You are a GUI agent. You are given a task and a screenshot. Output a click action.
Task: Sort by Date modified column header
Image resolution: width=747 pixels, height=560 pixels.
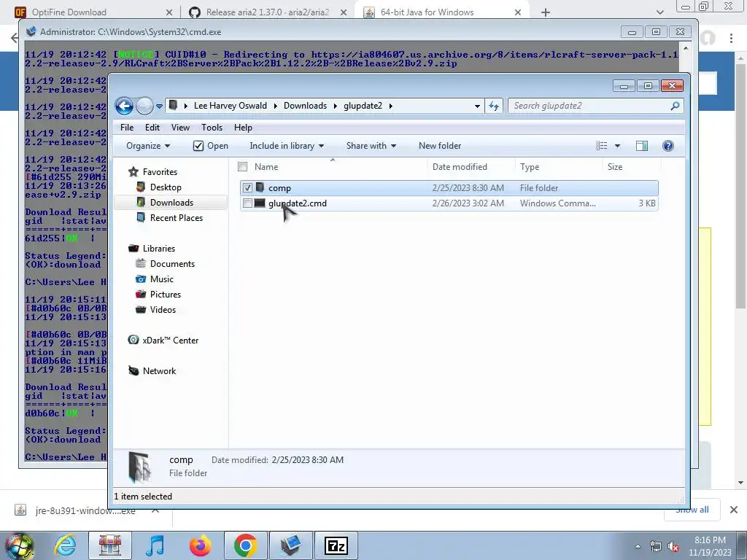point(460,167)
